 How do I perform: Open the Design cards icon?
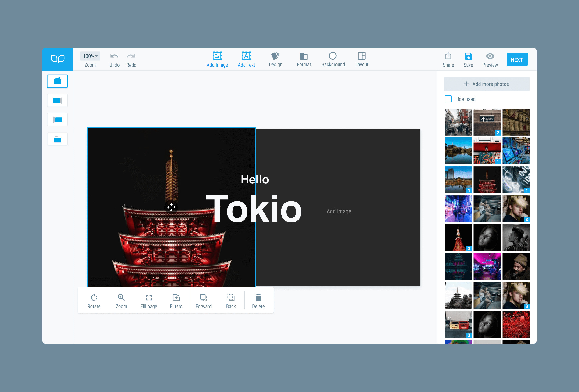click(x=275, y=56)
